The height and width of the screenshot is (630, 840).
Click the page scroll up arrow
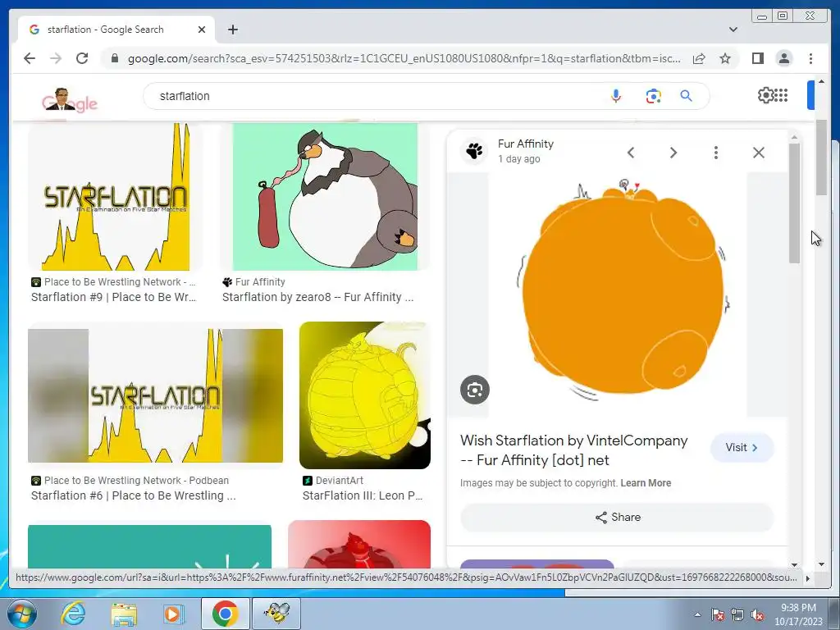pos(820,81)
